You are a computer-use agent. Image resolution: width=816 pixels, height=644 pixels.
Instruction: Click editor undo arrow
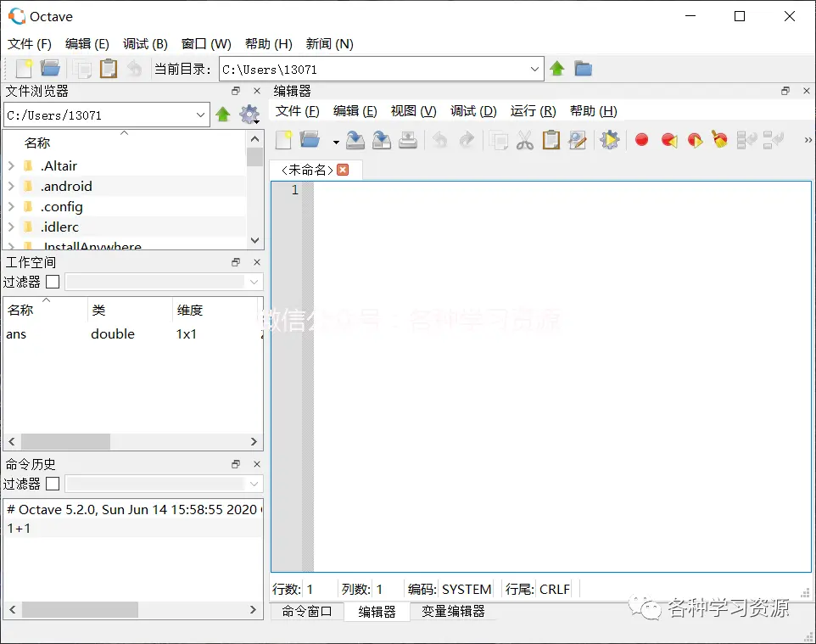[439, 140]
